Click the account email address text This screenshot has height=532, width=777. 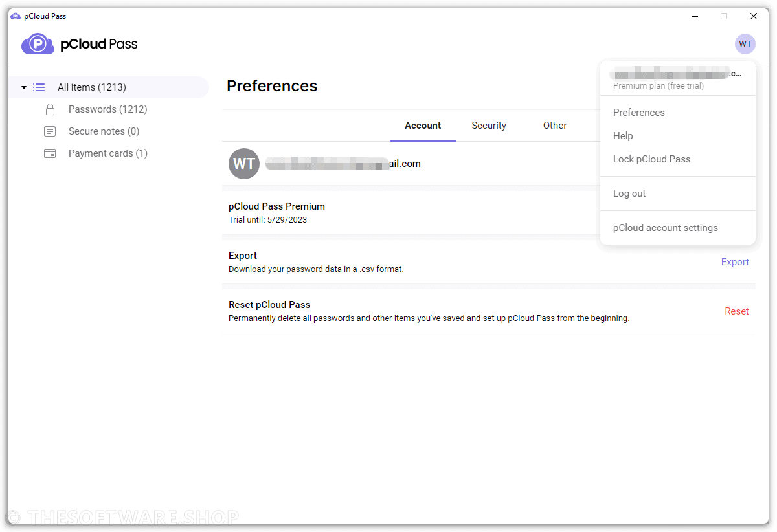point(343,164)
